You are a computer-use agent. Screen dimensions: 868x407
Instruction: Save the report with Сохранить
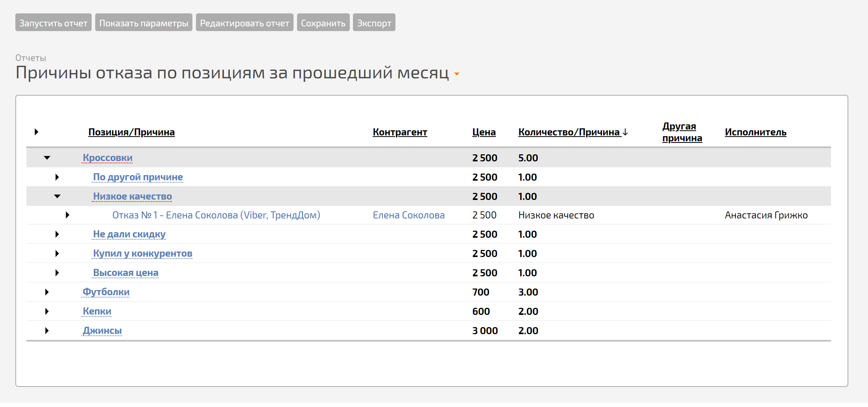(x=323, y=23)
